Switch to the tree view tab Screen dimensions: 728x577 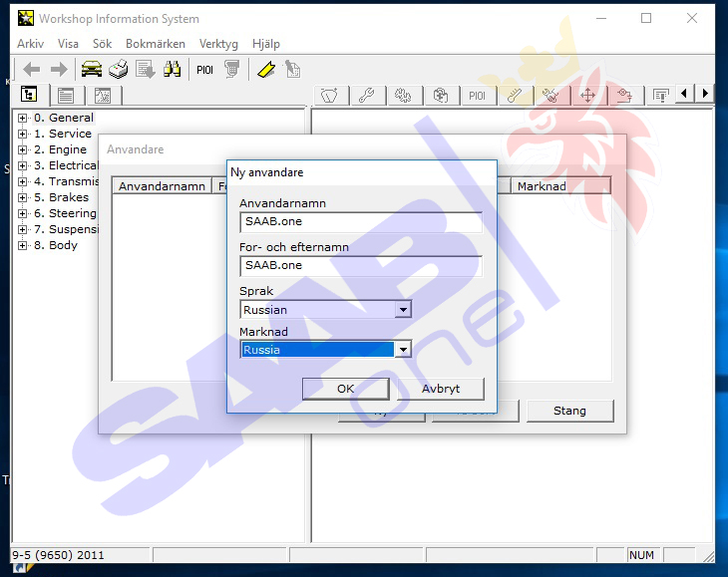pyautogui.click(x=29, y=96)
